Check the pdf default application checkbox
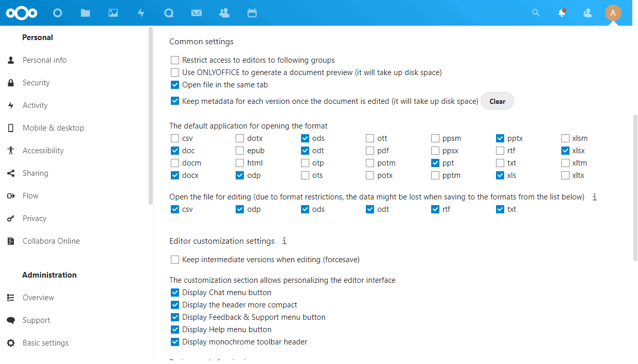 (370, 151)
